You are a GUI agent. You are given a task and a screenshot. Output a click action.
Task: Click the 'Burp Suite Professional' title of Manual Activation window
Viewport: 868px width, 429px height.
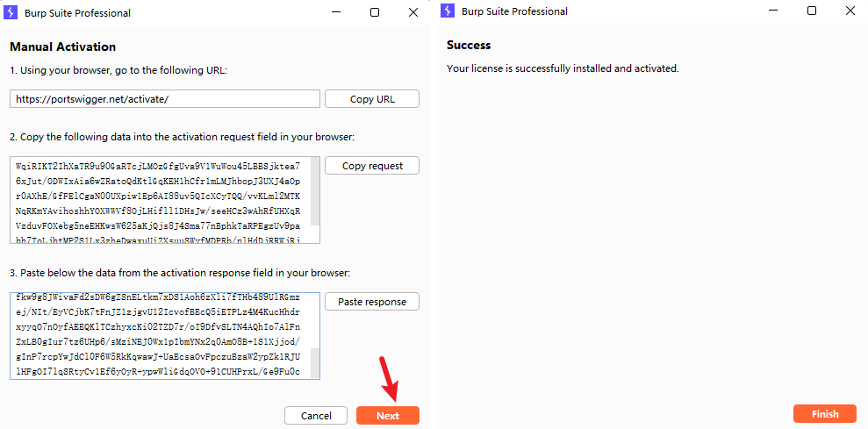(x=77, y=13)
